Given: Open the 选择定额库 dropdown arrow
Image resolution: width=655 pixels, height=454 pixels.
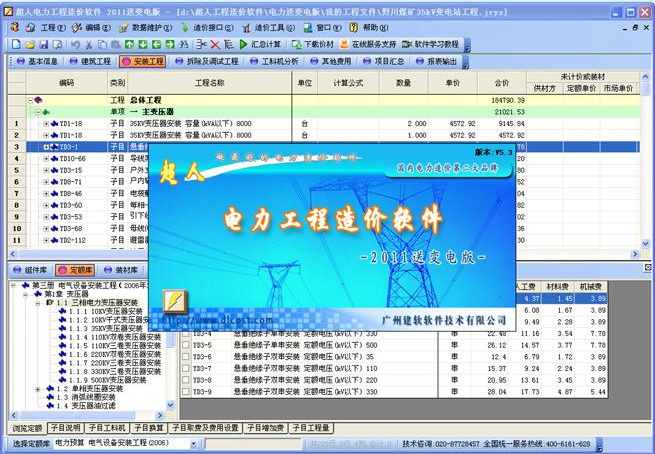Looking at the screenshot, I should 193,444.
